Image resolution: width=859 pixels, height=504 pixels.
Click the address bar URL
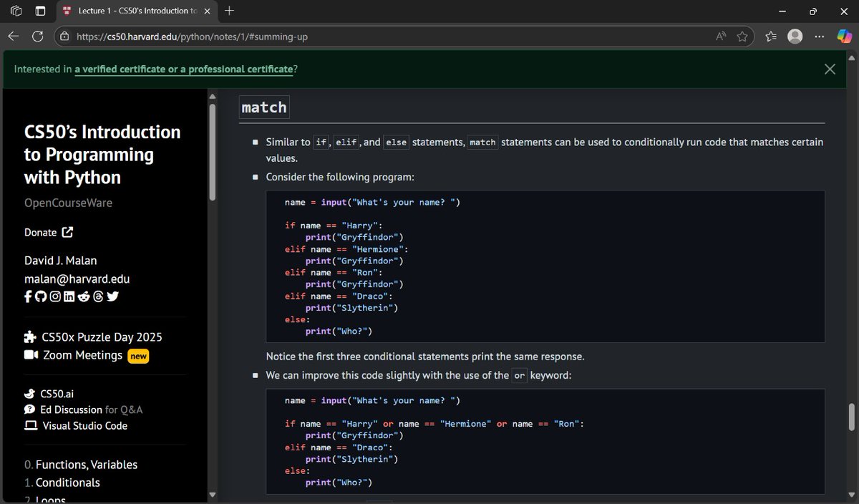(x=192, y=37)
